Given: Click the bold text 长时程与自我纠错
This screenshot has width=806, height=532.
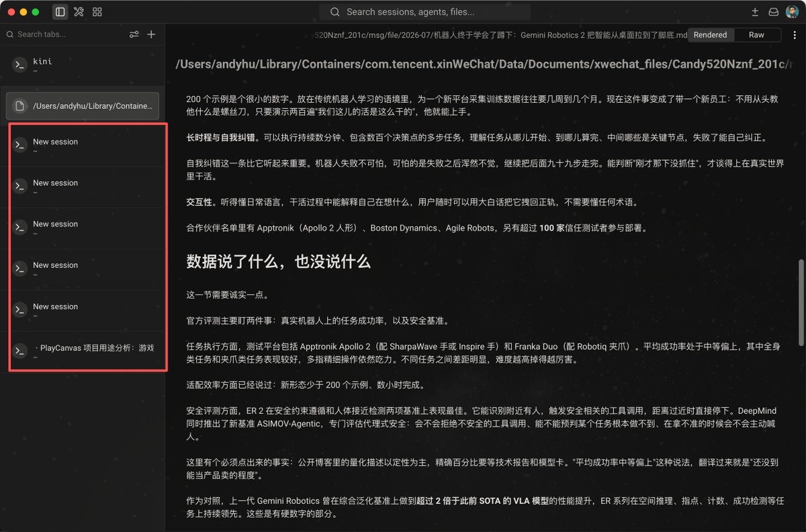Looking at the screenshot, I should 220,138.
